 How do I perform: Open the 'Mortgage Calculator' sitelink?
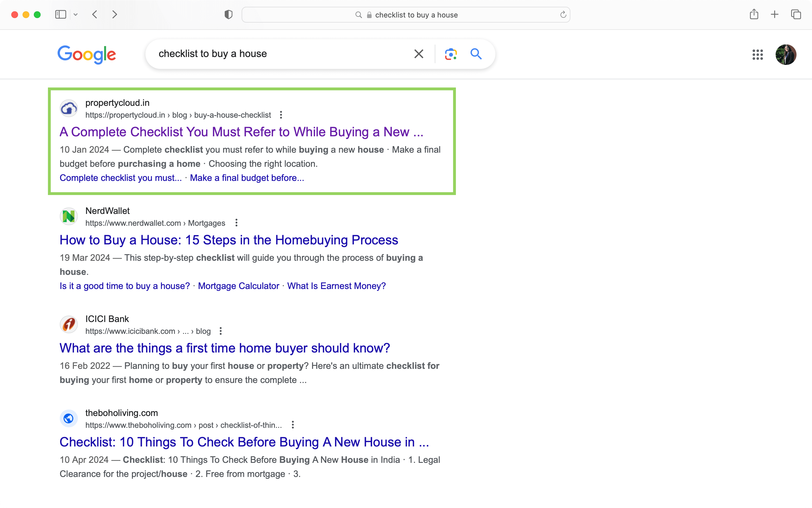click(238, 286)
